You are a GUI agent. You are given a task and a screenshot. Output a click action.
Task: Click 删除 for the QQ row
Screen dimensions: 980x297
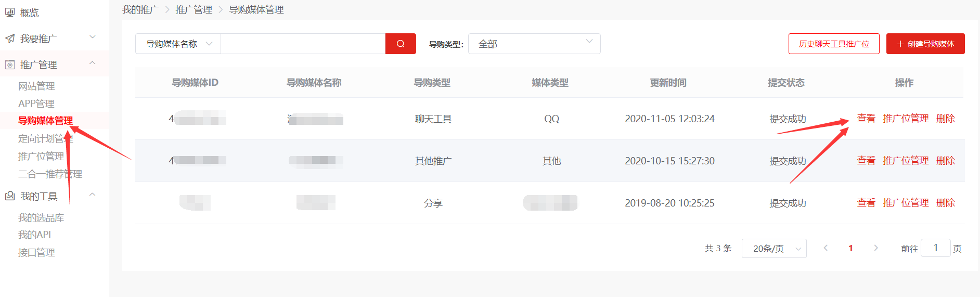[x=945, y=119]
